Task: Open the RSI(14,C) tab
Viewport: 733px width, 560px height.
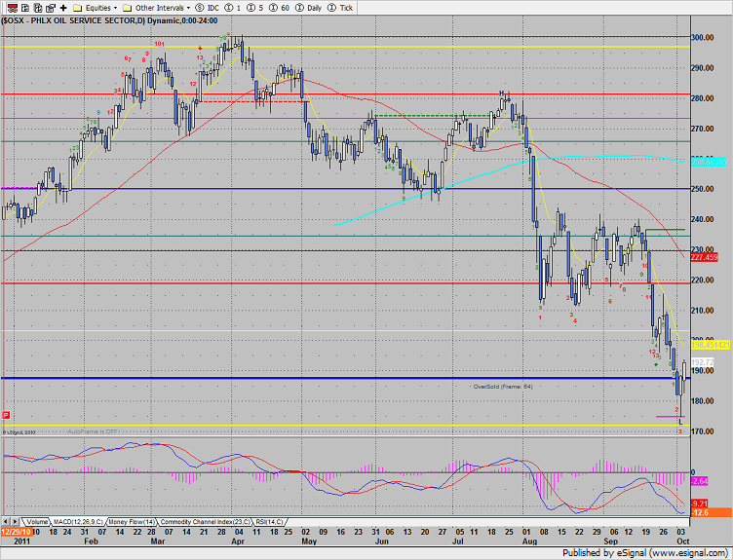Action: coord(270,522)
